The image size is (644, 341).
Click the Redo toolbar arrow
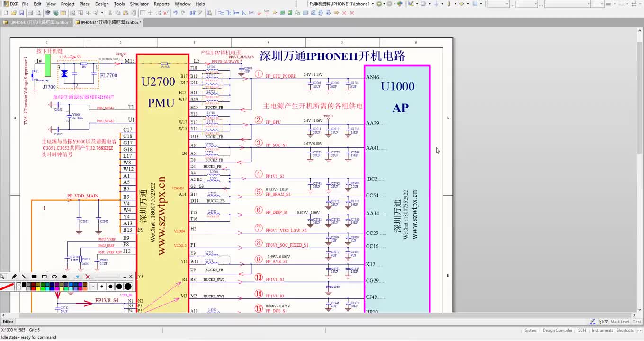tap(183, 13)
